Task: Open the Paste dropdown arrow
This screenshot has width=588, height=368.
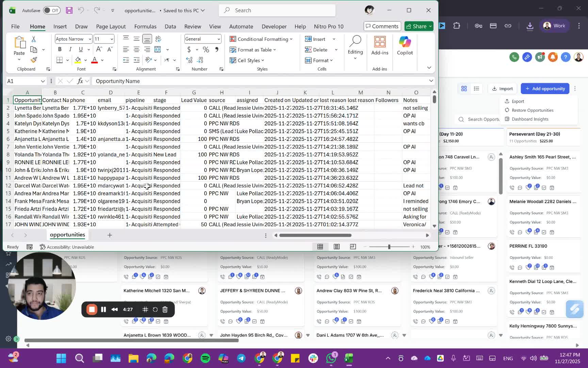Action: point(19,60)
